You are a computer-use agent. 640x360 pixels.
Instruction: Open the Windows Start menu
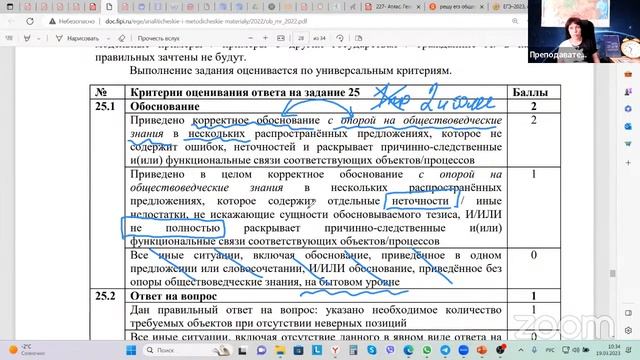[131, 350]
